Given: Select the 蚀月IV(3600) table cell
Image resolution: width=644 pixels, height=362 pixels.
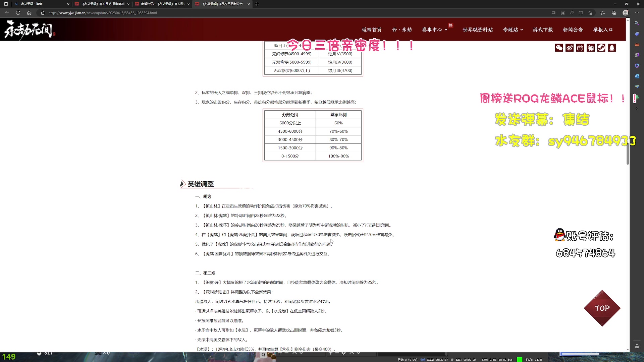Looking at the screenshot, I should tap(340, 62).
